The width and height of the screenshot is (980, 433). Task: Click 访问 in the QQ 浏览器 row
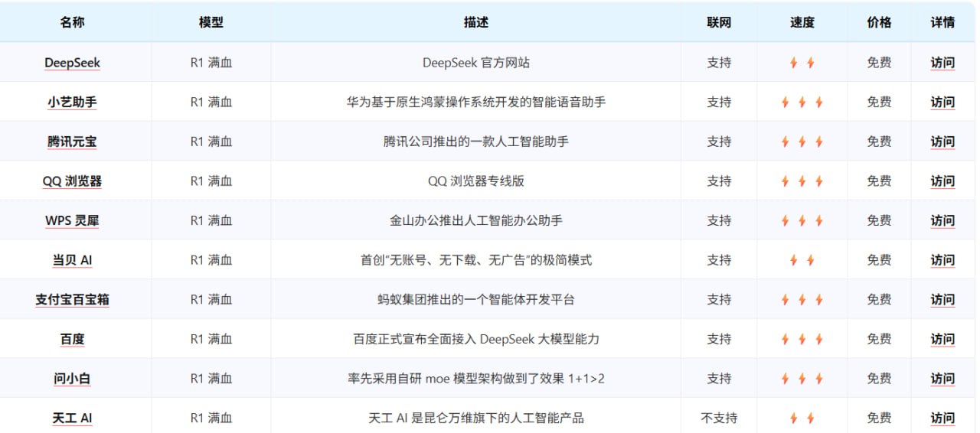942,181
